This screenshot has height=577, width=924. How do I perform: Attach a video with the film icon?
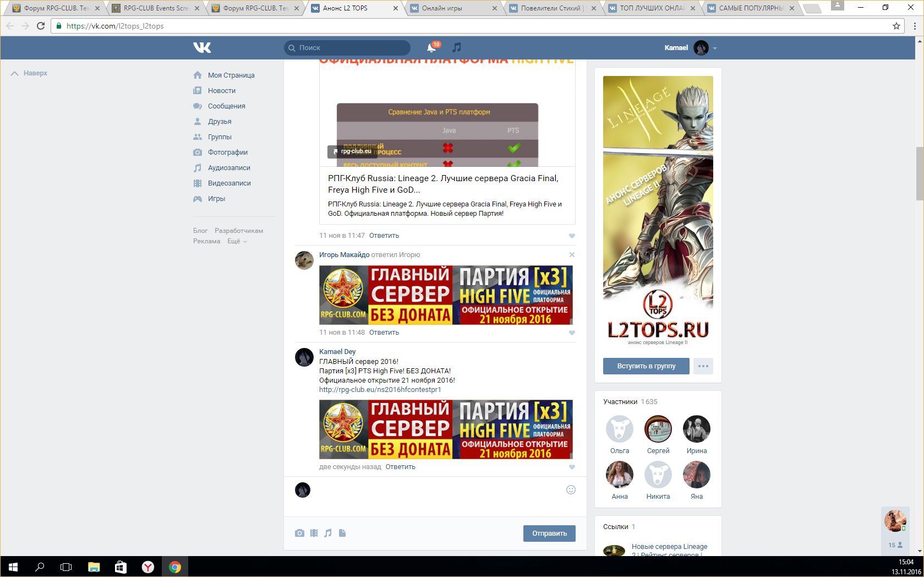click(x=314, y=533)
